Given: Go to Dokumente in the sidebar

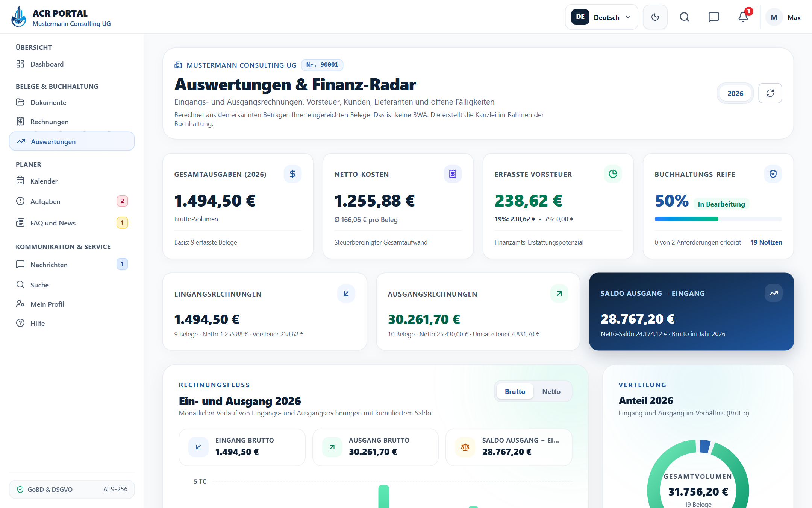Looking at the screenshot, I should [x=72, y=102].
